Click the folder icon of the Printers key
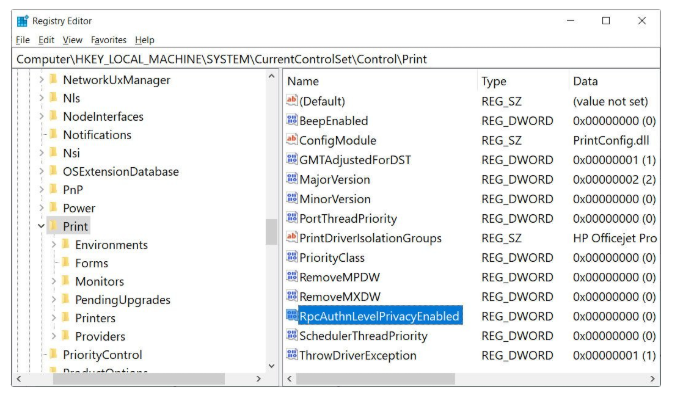675x401 pixels. [65, 318]
